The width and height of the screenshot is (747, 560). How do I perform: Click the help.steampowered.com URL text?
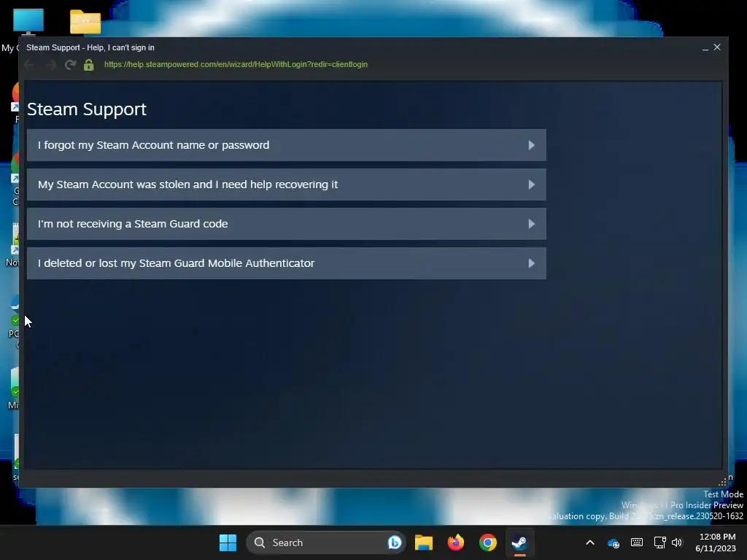[236, 64]
